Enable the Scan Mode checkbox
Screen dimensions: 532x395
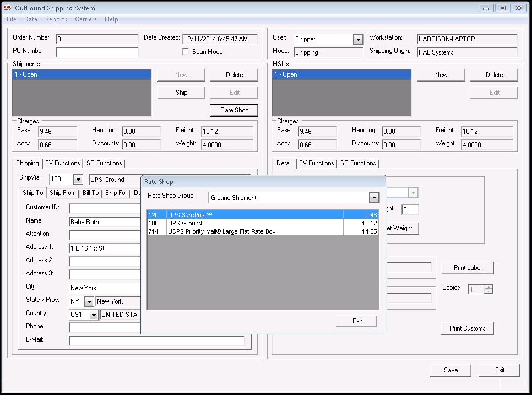click(186, 51)
